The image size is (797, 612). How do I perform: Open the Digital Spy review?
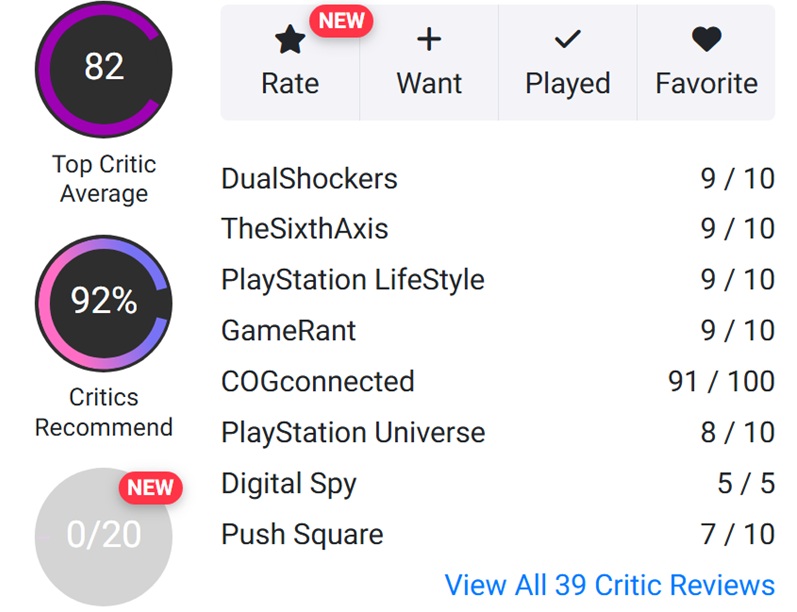click(498, 483)
